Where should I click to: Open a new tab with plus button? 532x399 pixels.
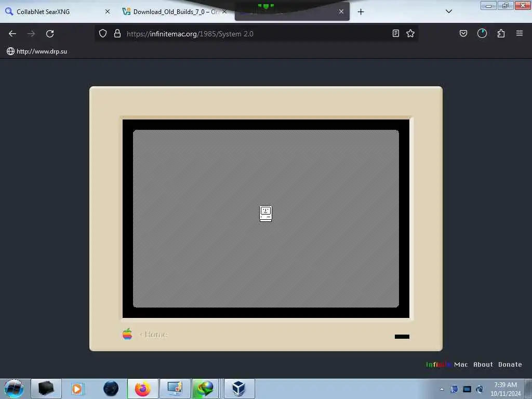point(361,12)
